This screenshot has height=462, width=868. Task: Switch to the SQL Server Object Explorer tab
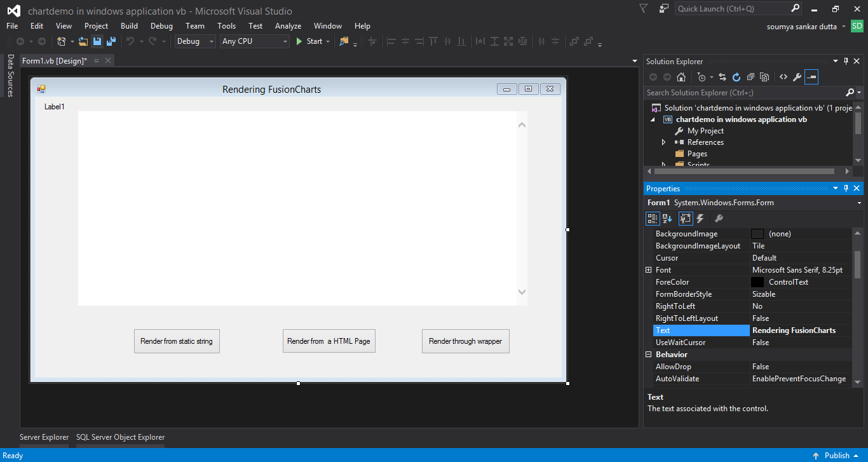(x=120, y=437)
